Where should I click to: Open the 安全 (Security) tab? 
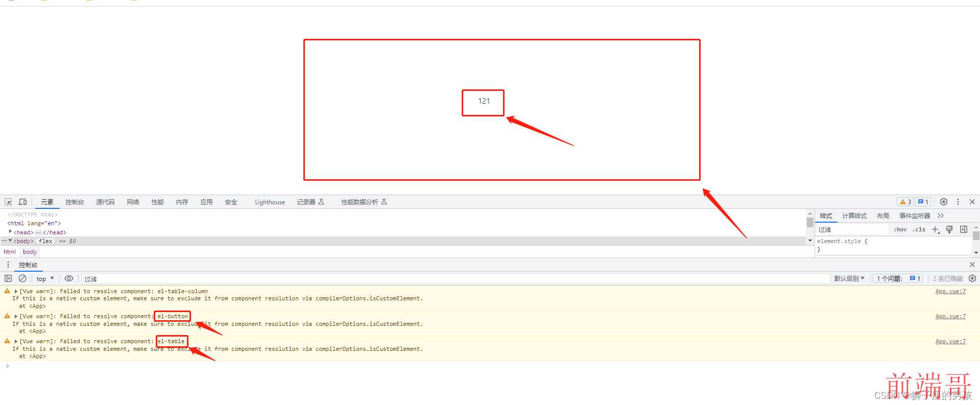[x=231, y=202]
